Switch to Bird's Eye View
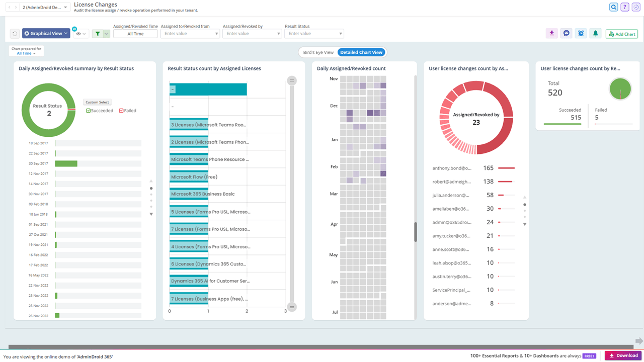The image size is (644, 362). (318, 52)
